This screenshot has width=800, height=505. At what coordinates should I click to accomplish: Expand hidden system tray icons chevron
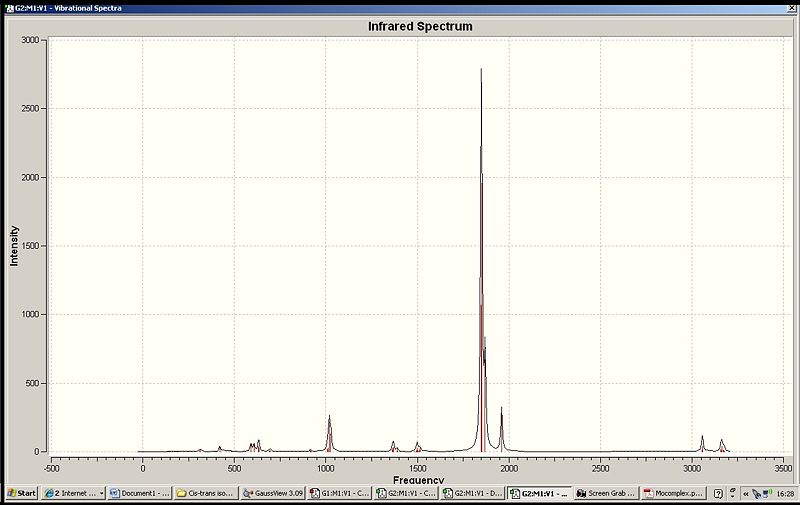click(x=745, y=494)
